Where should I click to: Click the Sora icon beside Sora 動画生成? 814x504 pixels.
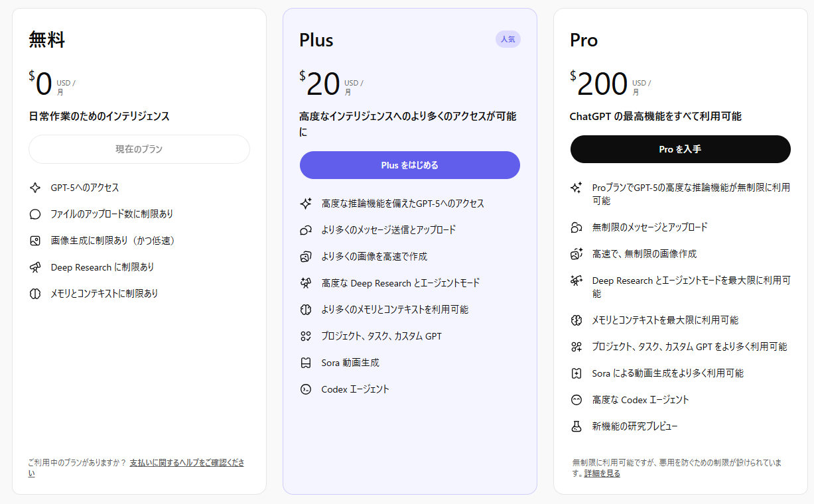pos(306,363)
